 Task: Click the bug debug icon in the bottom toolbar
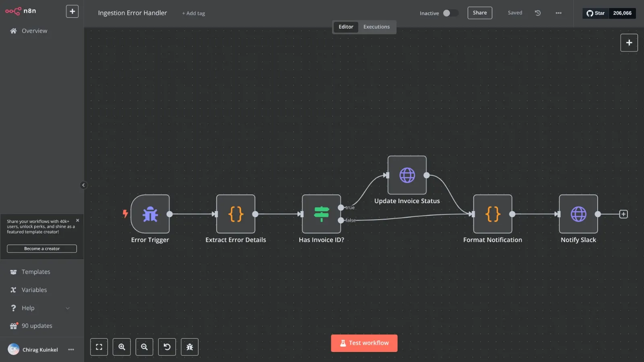(190, 347)
